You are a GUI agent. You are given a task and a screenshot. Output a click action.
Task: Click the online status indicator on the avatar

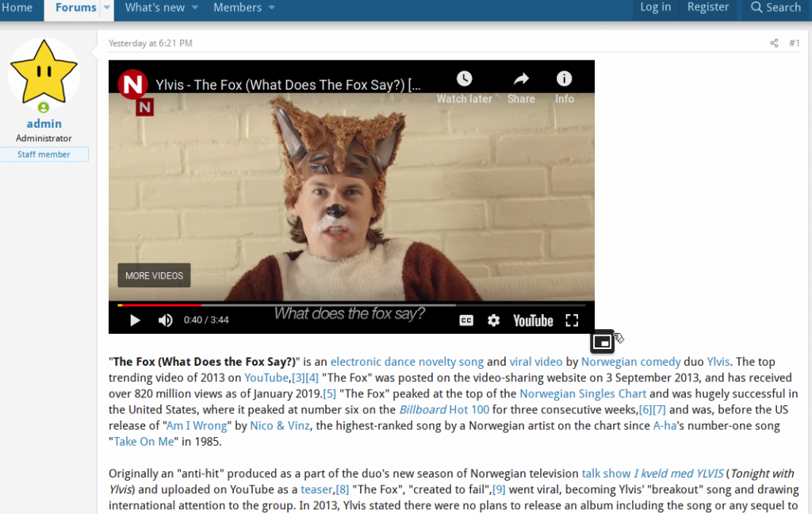44,107
